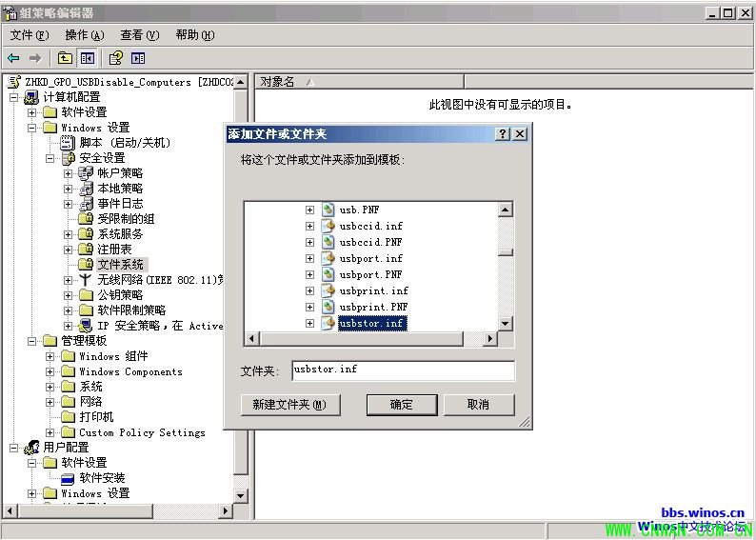Click the file icon beside usbprint.inf
Viewport: 756px width, 540px height.
click(x=328, y=290)
